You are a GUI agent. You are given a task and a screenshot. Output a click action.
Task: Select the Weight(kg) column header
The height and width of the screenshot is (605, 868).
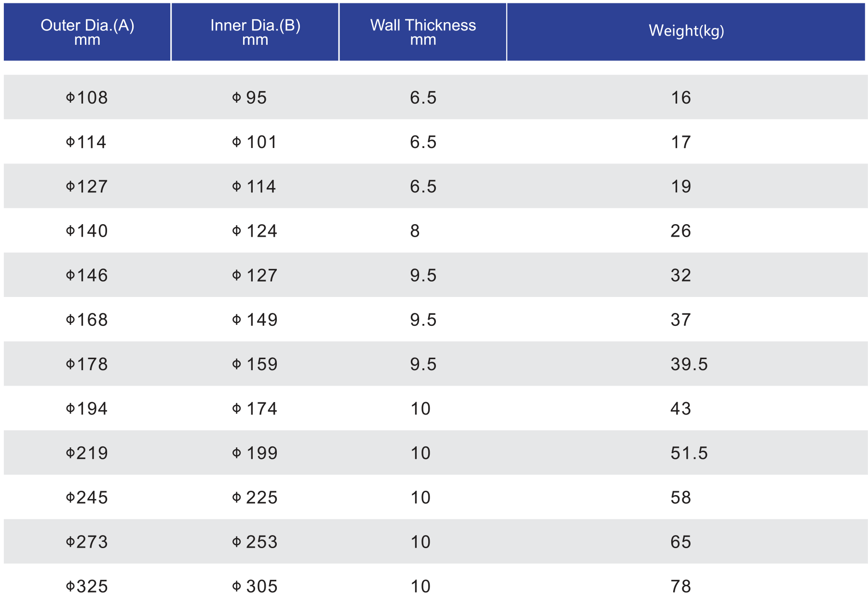686,31
